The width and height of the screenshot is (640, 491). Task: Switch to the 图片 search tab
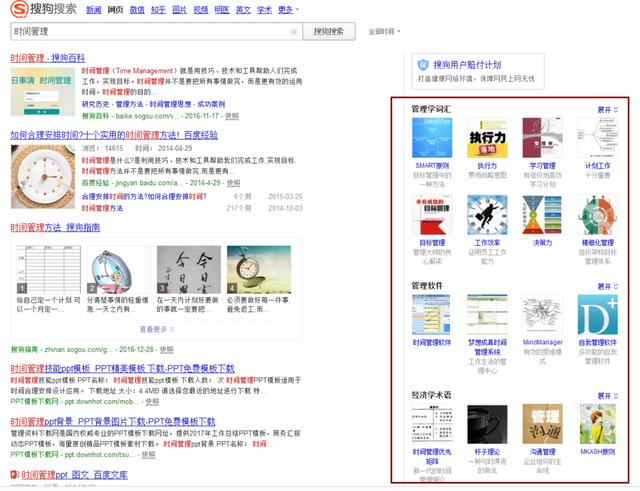(180, 10)
